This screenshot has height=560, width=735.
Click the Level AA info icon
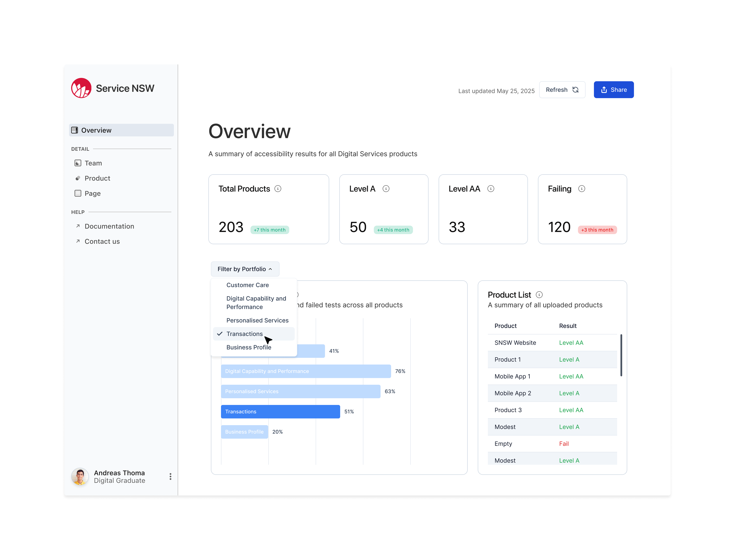(x=491, y=189)
